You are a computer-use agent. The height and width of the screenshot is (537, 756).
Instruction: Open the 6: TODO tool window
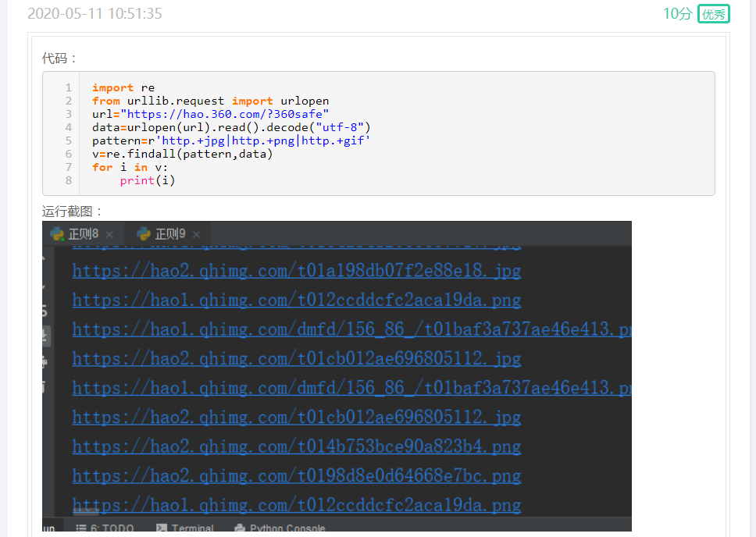[x=105, y=528]
